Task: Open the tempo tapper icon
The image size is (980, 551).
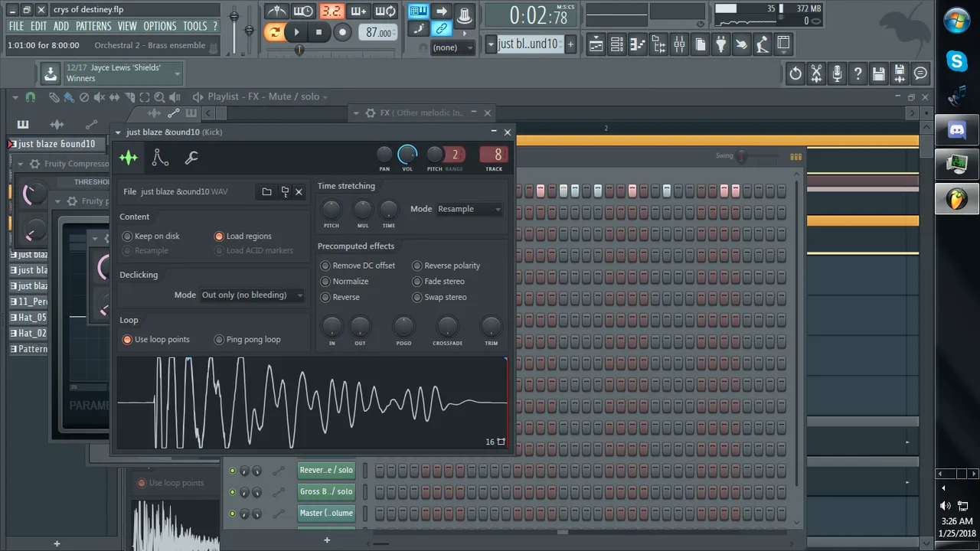Action: 741,45
